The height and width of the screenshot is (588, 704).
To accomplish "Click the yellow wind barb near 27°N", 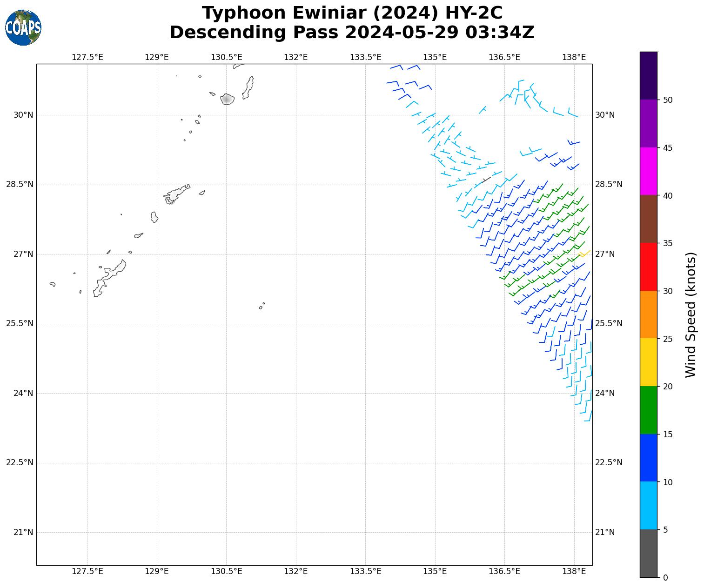I will click(585, 254).
